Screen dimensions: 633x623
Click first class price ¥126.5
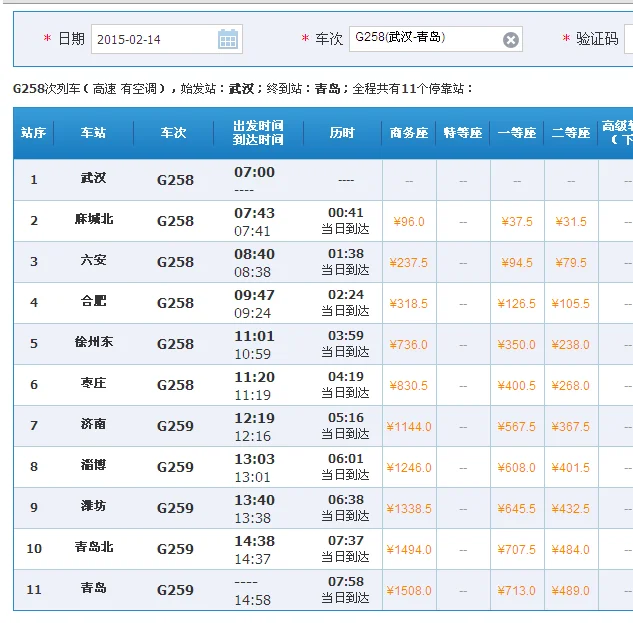[x=517, y=304]
